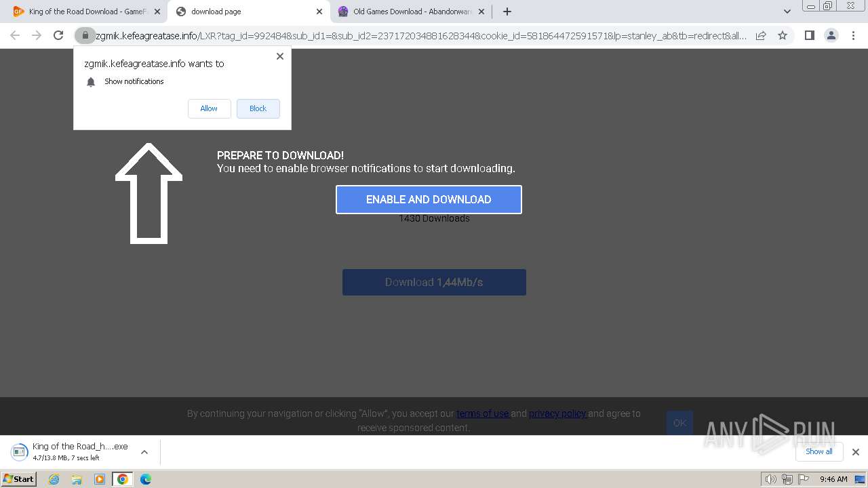The height and width of the screenshot is (488, 868).
Task: Expand download item options chevron
Action: click(144, 451)
